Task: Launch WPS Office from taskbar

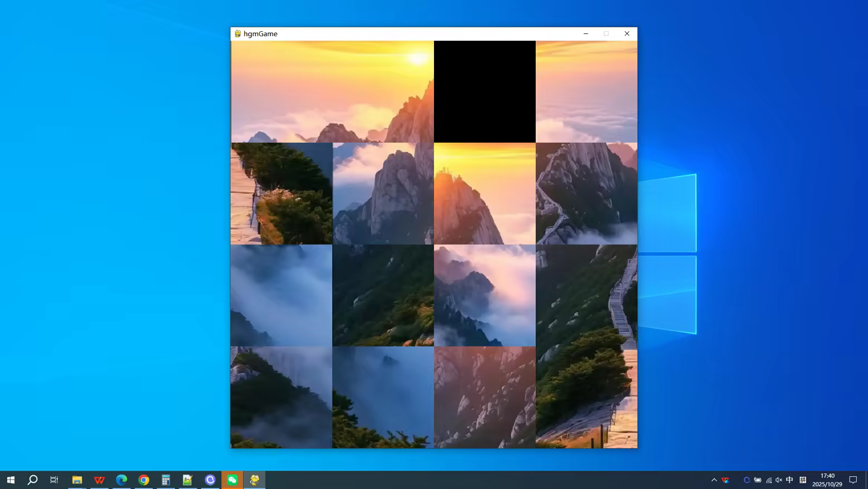Action: (99, 480)
